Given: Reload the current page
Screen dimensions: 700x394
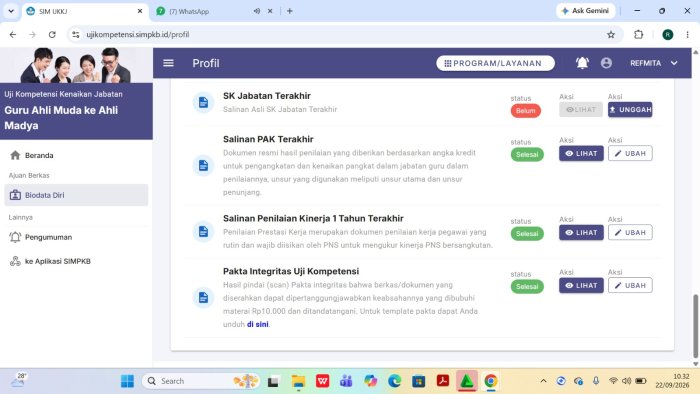Looking at the screenshot, I should coord(52,34).
